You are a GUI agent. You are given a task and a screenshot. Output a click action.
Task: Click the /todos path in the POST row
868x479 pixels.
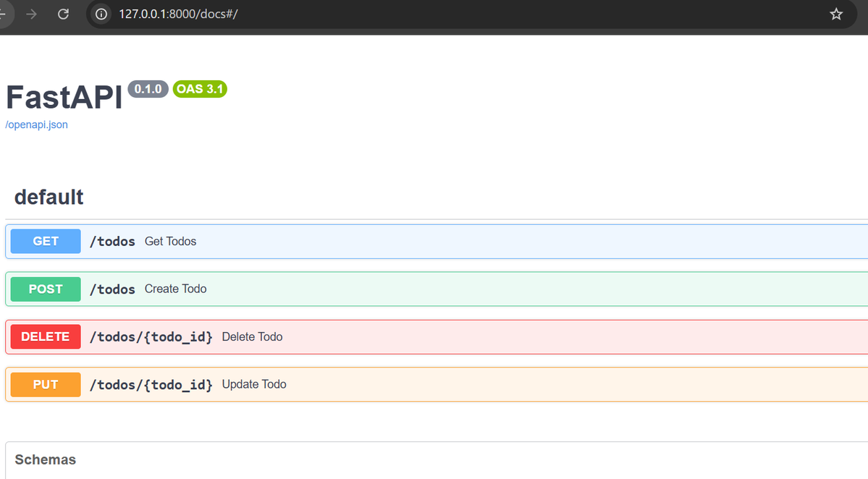click(112, 289)
